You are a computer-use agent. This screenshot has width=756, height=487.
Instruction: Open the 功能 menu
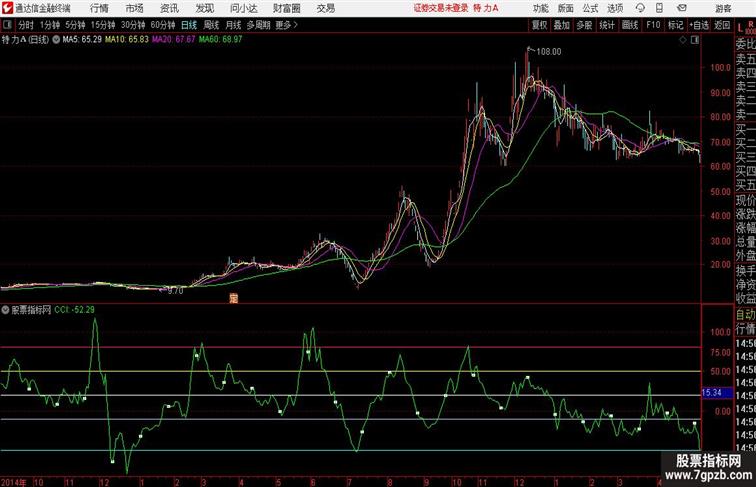pos(540,8)
